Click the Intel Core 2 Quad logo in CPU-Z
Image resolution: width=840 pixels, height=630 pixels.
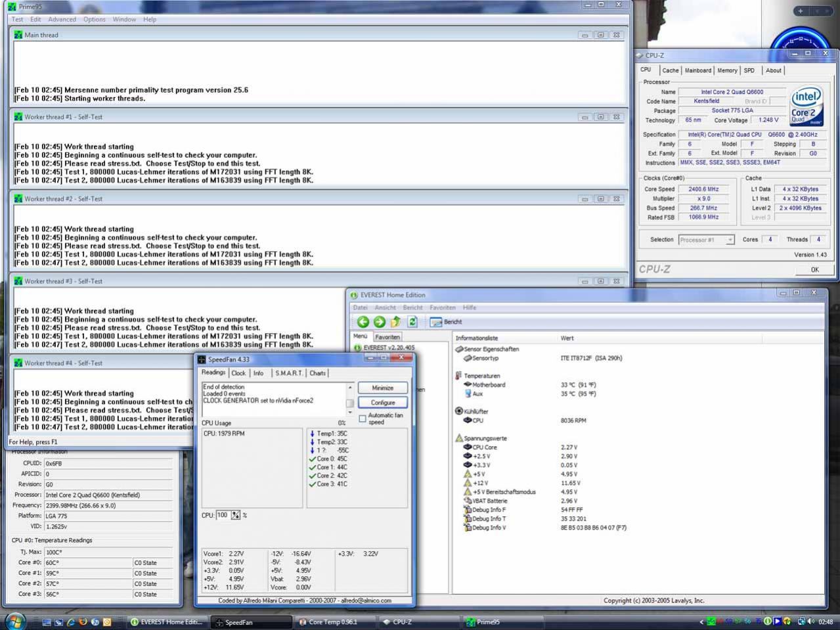806,106
